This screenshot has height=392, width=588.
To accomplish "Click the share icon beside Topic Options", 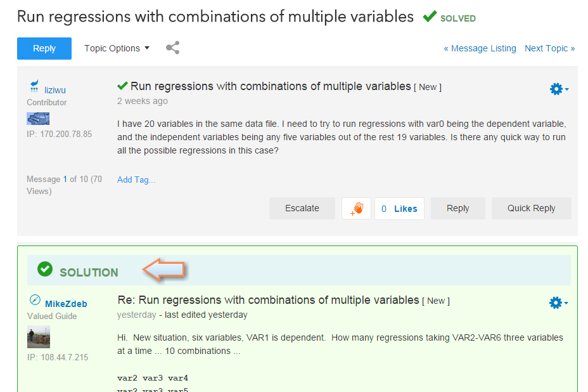I will click(x=172, y=48).
